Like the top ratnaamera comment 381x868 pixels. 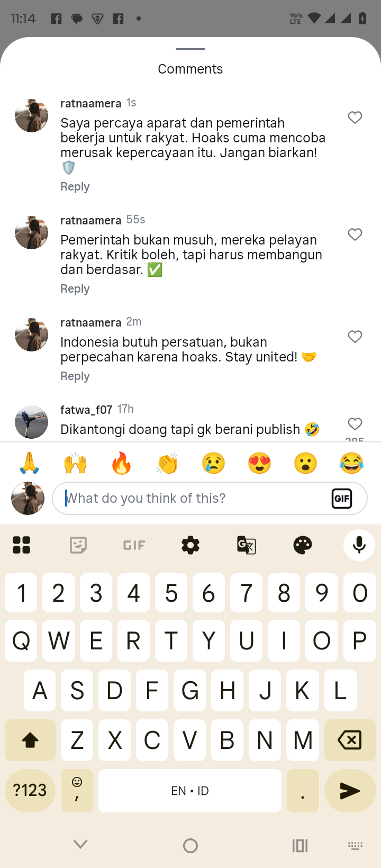pos(355,117)
